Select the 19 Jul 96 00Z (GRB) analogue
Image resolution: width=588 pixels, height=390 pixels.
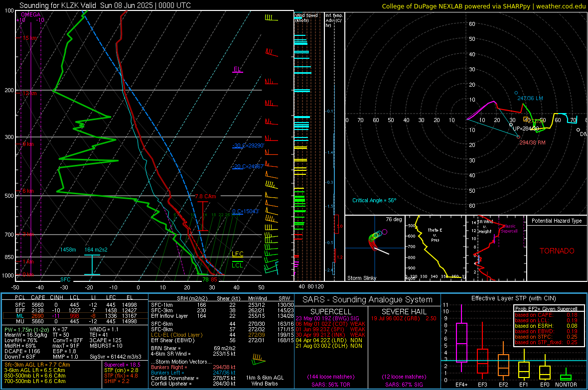[x=404, y=318]
